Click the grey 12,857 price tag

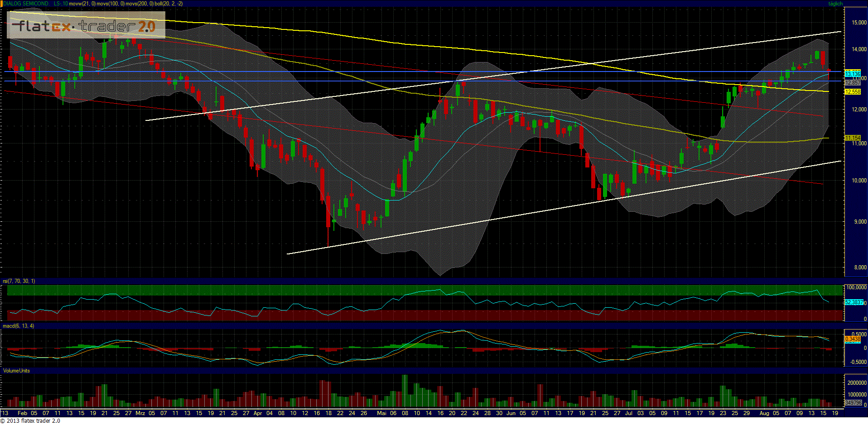coord(853,83)
